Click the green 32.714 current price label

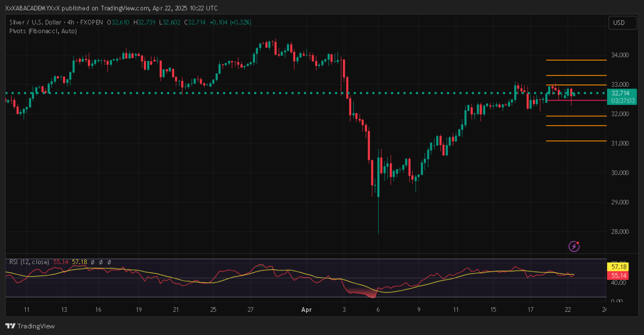[x=620, y=93]
